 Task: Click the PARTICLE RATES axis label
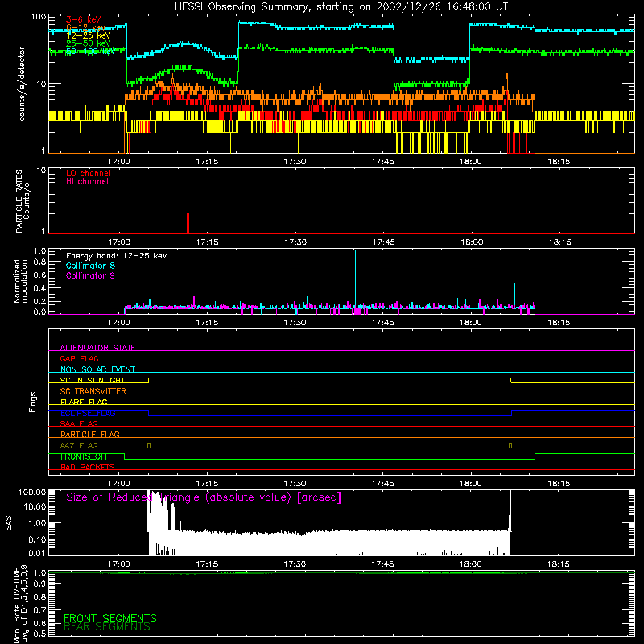click(19, 201)
